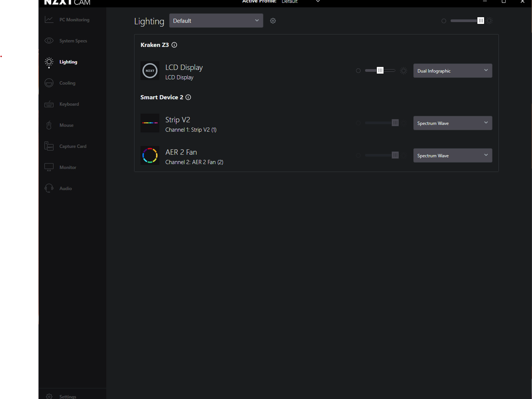The height and width of the screenshot is (399, 532).
Task: Click the Capture Card icon in sidebar
Action: coord(49,146)
